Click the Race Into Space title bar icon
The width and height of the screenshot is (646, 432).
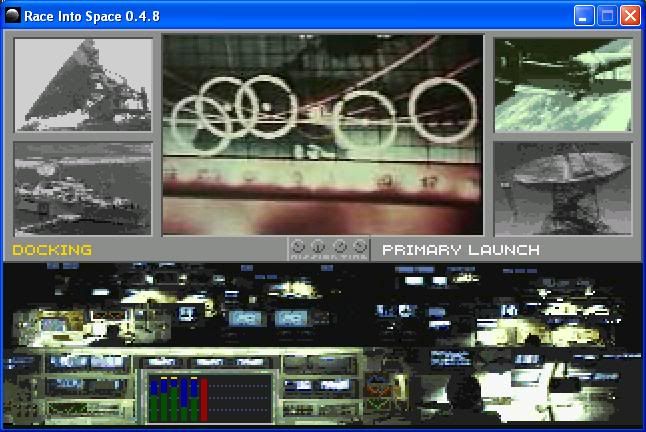13,16
